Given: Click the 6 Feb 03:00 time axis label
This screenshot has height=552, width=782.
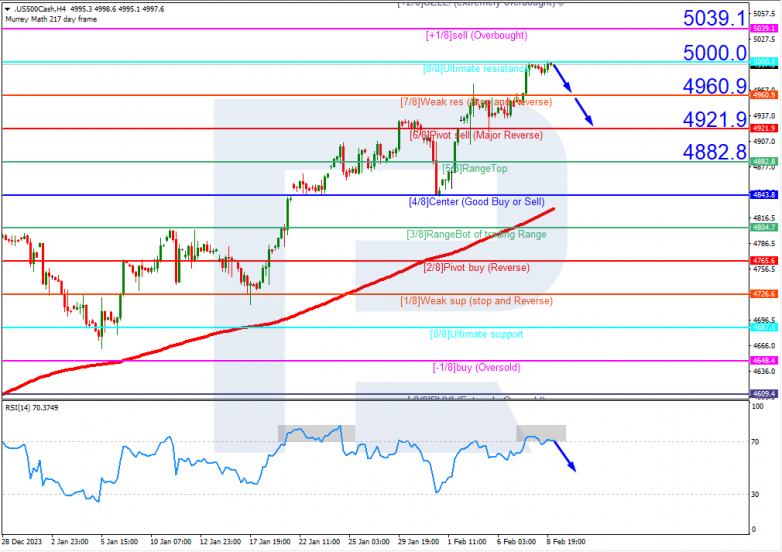Looking at the screenshot, I should (517, 542).
